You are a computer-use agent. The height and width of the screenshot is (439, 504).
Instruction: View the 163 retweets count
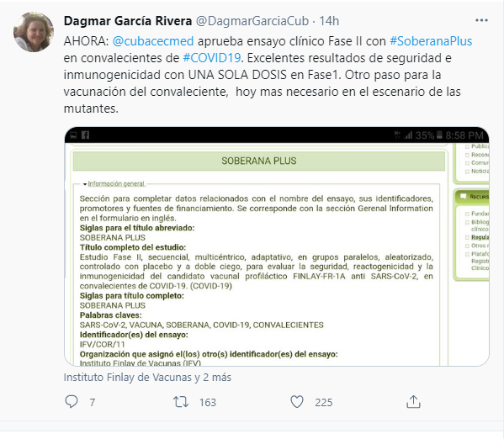[208, 402]
